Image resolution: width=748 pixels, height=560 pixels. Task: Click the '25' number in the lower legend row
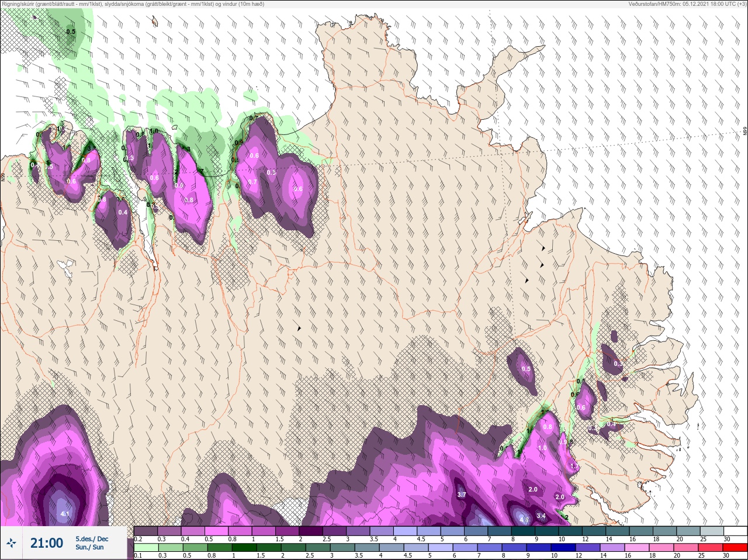[x=702, y=555]
